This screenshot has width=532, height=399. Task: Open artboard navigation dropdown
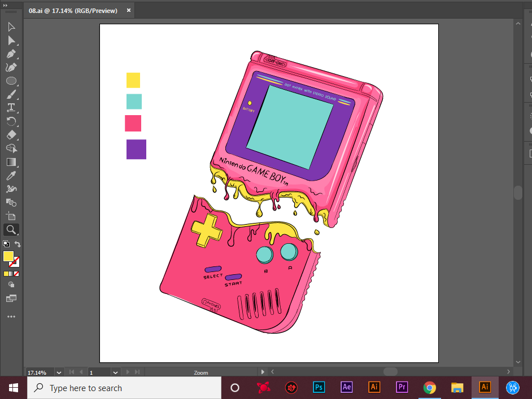click(x=115, y=372)
